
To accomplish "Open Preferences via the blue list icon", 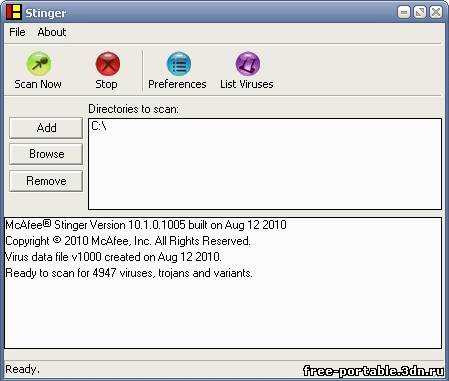I will 179,64.
